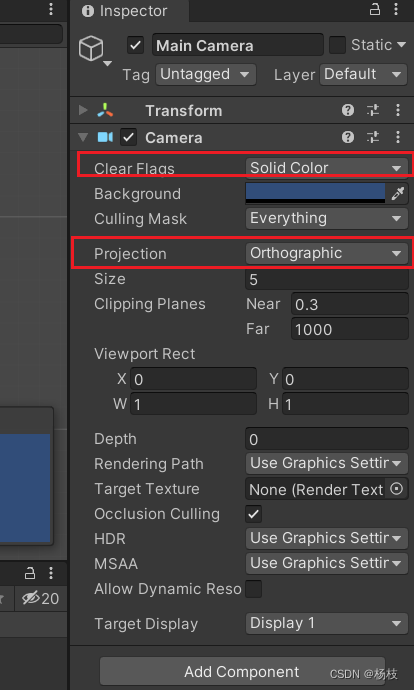Enable Allow Dynamic Resolution checkbox

(254, 589)
